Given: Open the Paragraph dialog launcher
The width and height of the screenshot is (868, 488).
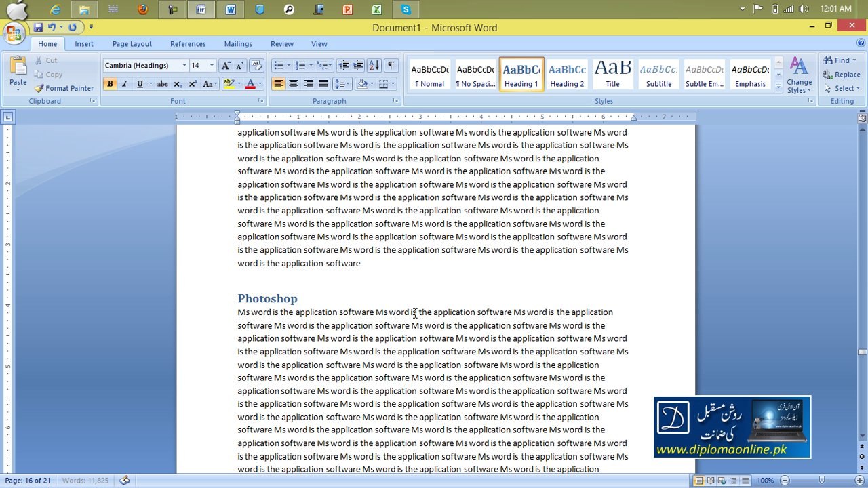Looking at the screenshot, I should click(395, 101).
